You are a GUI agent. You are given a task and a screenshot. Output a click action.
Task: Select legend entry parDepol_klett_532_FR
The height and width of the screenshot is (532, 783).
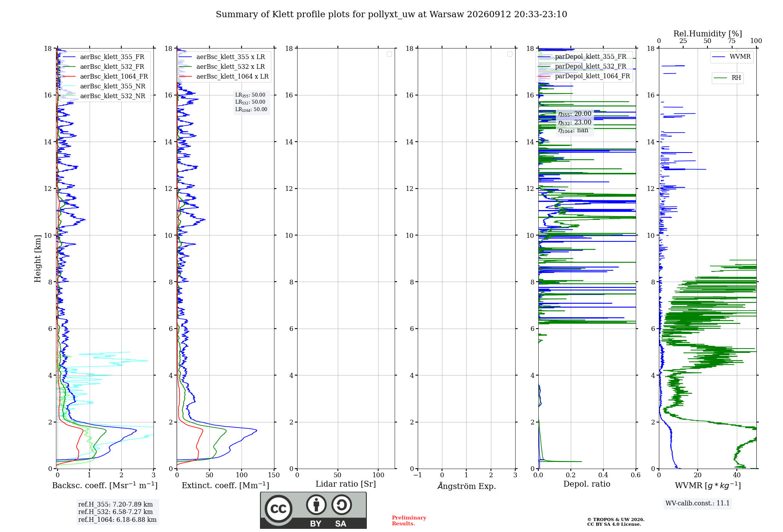pos(590,66)
